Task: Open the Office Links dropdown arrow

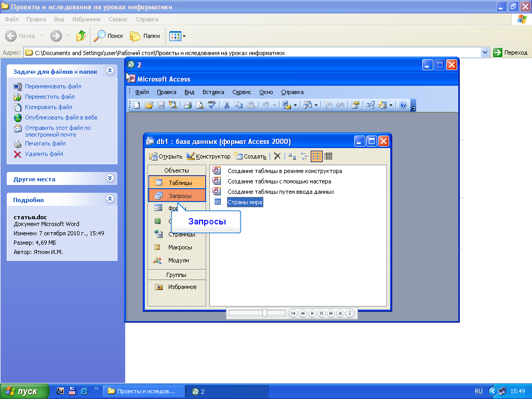Action: coord(295,105)
